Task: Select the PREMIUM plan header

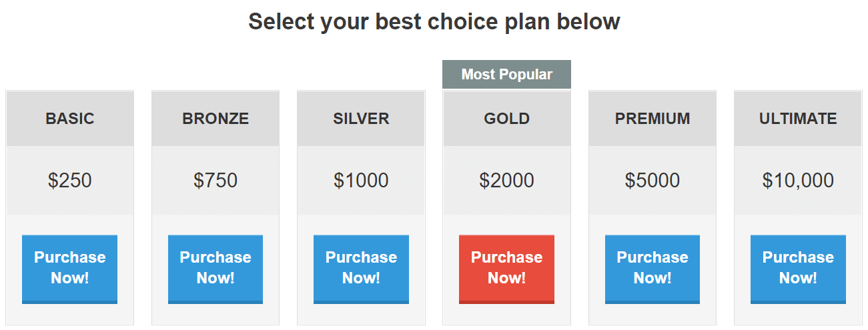Action: [653, 119]
